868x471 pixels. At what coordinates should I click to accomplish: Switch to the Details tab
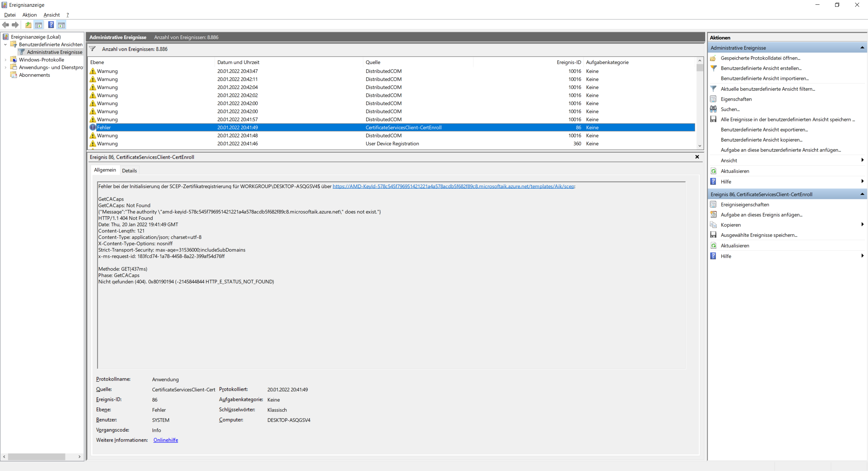129,170
